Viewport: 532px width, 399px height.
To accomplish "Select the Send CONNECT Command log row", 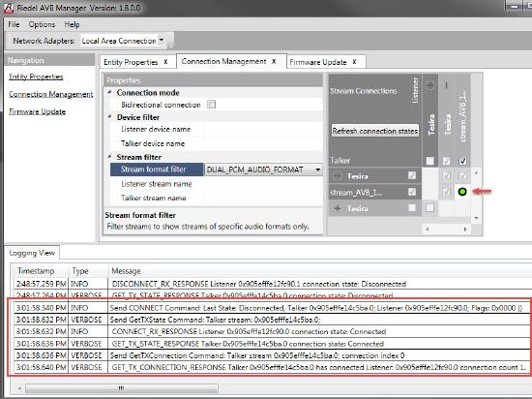I will click(272, 308).
